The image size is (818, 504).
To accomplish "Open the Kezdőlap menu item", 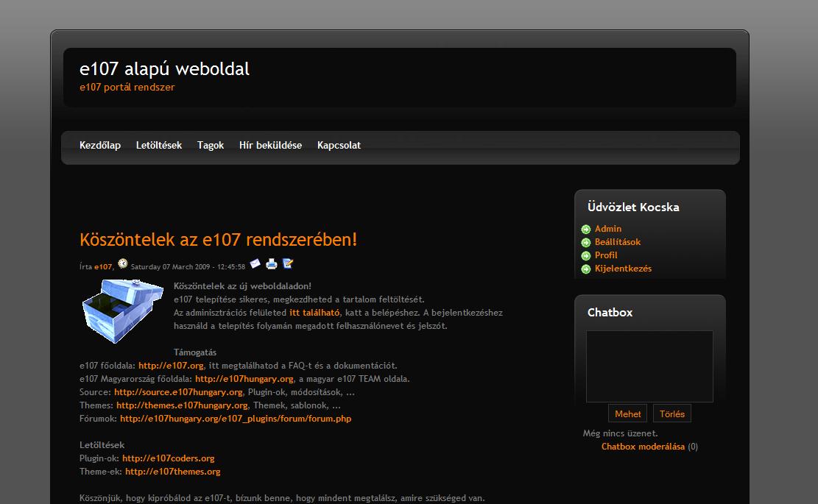I will click(x=100, y=146).
